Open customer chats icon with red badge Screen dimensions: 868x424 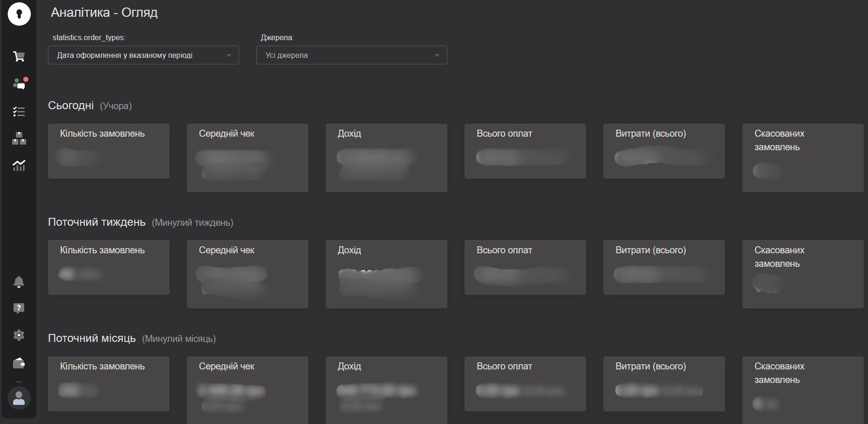coord(19,84)
